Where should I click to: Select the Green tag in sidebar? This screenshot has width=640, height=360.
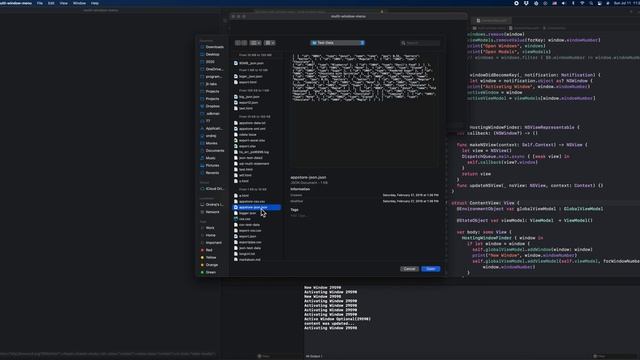[209, 272]
